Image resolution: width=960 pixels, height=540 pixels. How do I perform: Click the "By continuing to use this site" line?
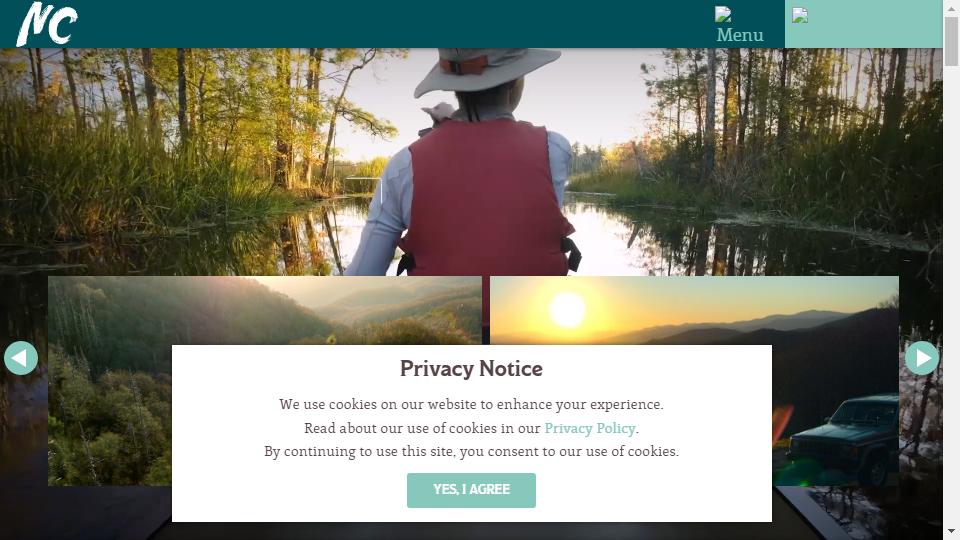pos(471,451)
